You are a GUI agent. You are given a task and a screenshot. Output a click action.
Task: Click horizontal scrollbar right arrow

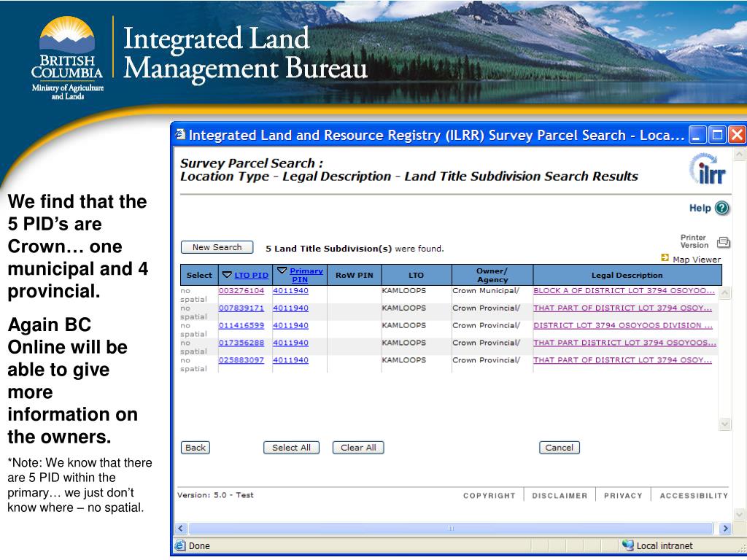[x=725, y=528]
